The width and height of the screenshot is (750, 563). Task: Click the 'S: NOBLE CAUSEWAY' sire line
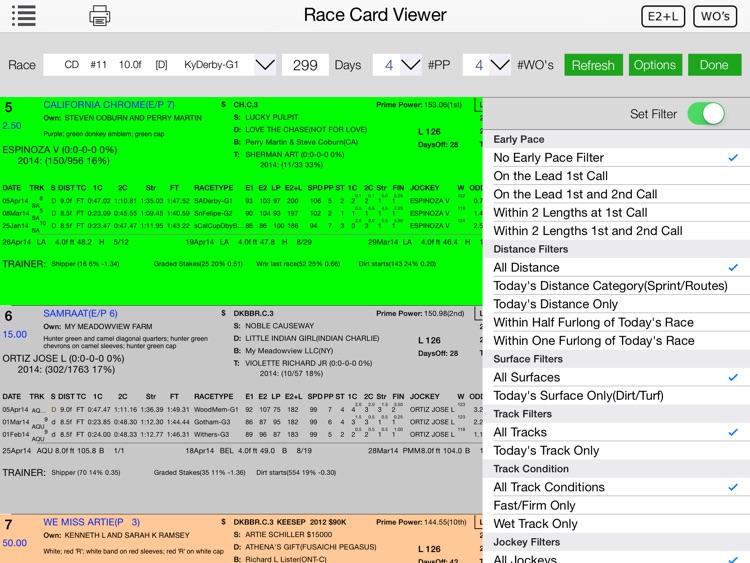click(274, 326)
